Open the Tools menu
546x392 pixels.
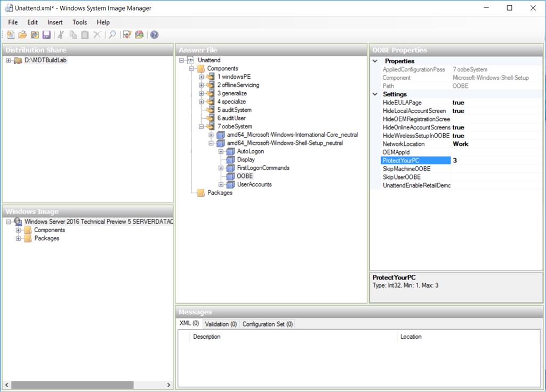pos(79,22)
